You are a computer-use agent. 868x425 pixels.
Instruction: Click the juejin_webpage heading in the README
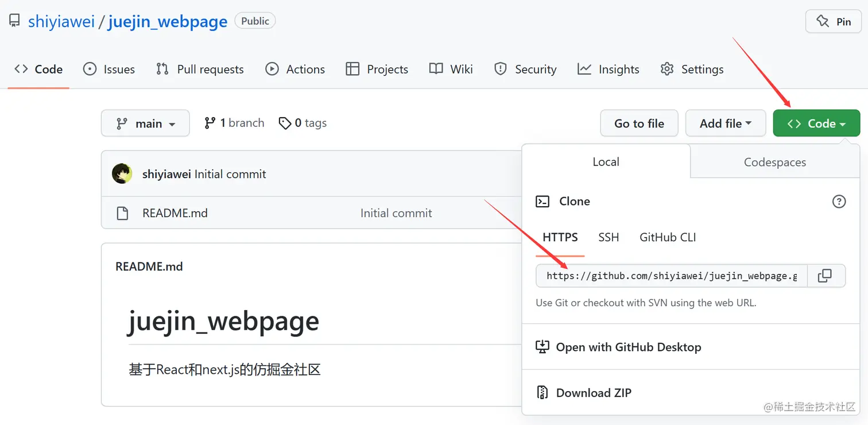coord(224,320)
